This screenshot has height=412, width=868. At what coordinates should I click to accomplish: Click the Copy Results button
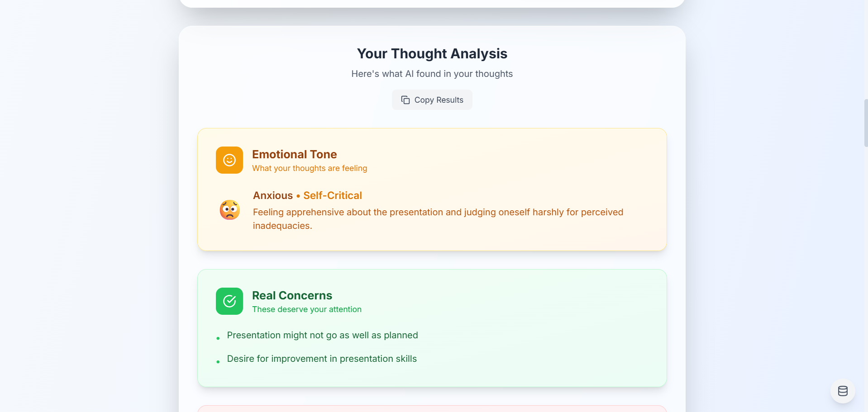point(432,99)
